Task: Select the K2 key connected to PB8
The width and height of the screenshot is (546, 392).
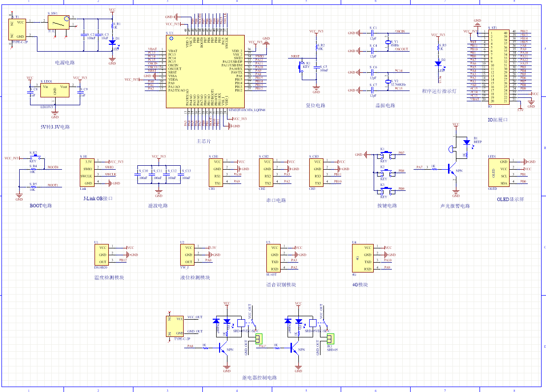Action: pyautogui.click(x=386, y=173)
